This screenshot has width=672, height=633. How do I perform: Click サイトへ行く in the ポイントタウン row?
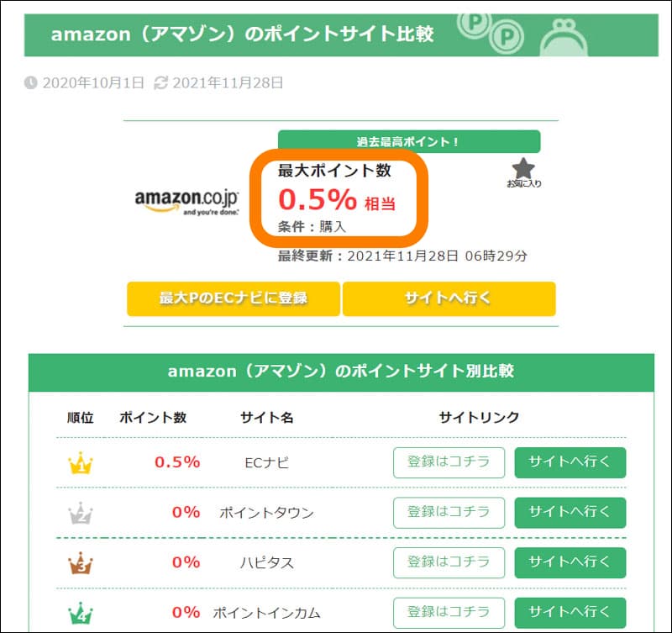click(x=570, y=513)
